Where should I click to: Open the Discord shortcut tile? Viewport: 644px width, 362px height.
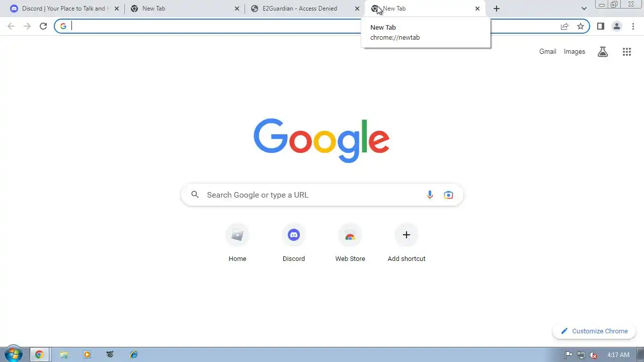pos(294,243)
